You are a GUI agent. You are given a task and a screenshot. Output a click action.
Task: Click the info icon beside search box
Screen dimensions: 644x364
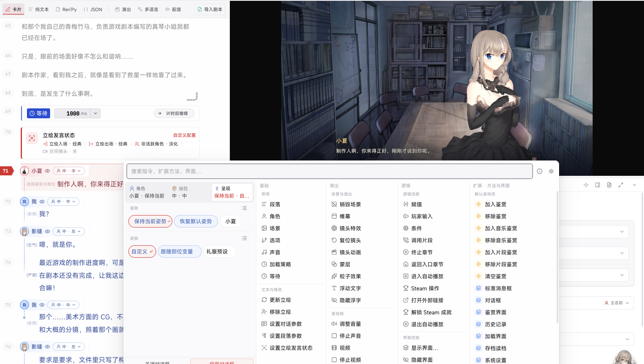tap(540, 171)
